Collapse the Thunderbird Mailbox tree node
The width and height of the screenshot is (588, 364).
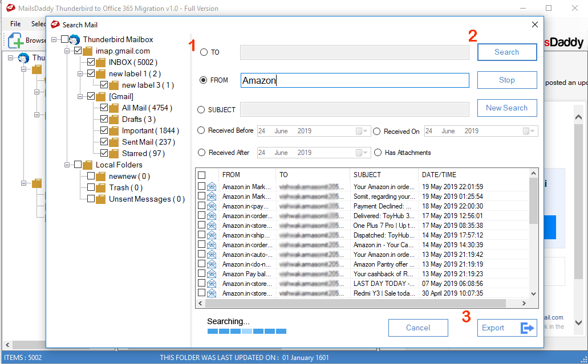coord(54,39)
